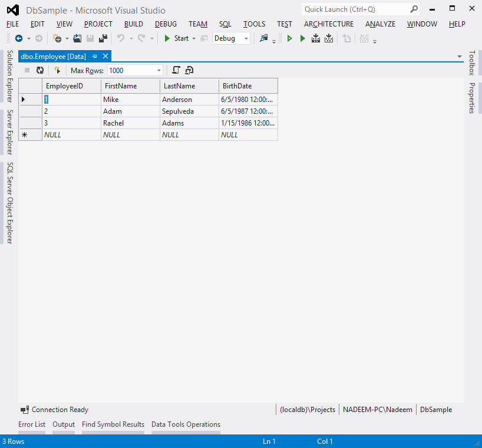Viewport: 482px width, 448px height.
Task: Click the Open File icon in toolbar
Action: click(x=77, y=38)
